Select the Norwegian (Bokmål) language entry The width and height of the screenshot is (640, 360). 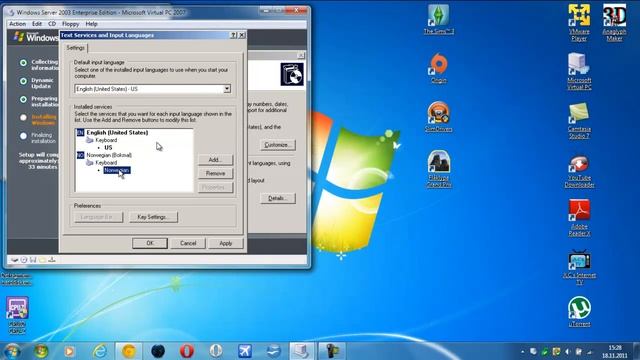pos(109,155)
